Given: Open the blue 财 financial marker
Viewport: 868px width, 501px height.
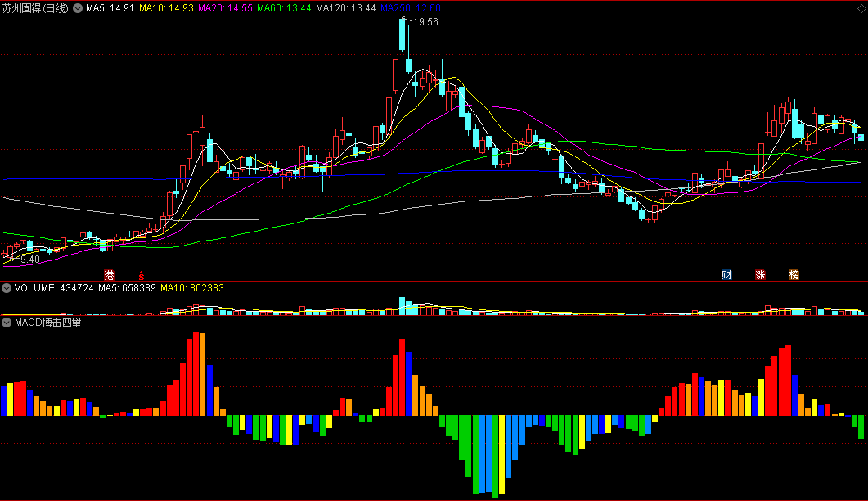Looking at the screenshot, I should click(726, 275).
